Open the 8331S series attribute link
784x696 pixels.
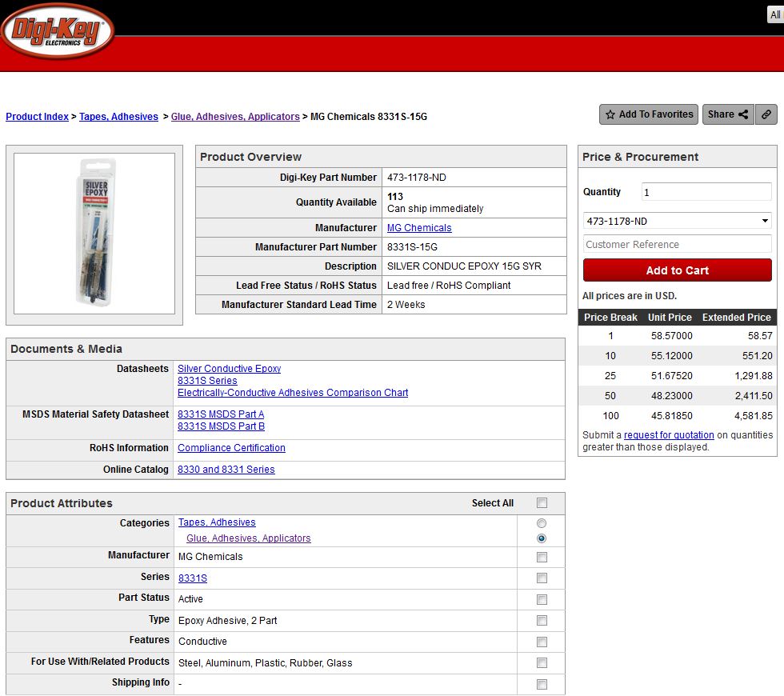(193, 578)
